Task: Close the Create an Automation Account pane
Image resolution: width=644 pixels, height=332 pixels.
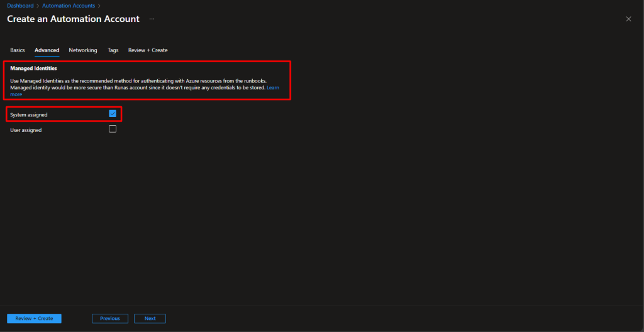Action: [628, 19]
